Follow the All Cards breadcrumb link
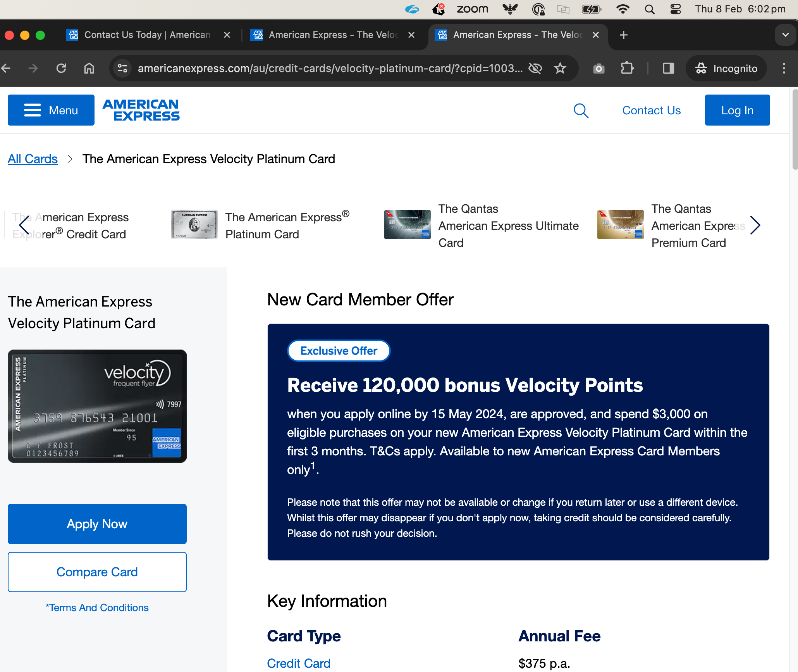 [x=33, y=159]
